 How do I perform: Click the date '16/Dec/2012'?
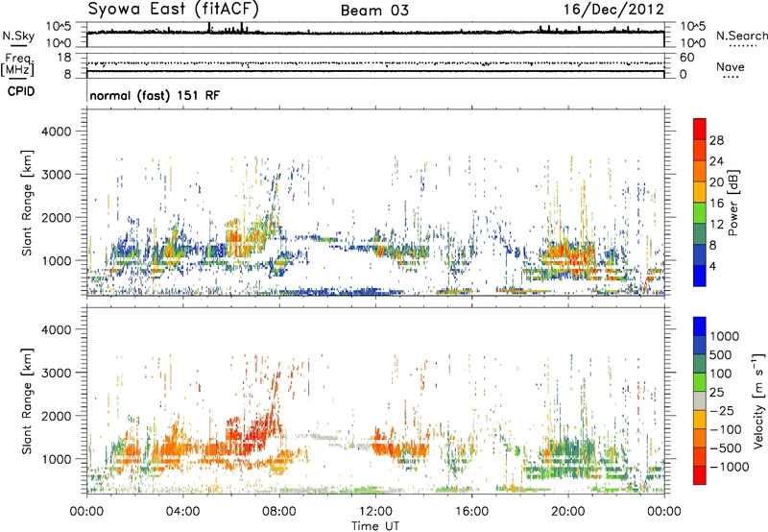point(613,10)
